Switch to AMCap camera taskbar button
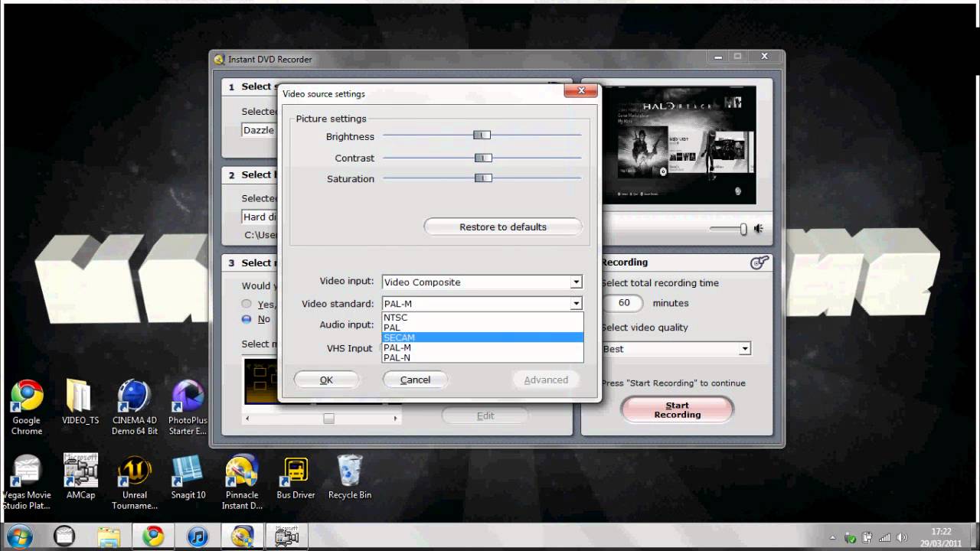Screen dimensions: 980x551 pos(287,536)
